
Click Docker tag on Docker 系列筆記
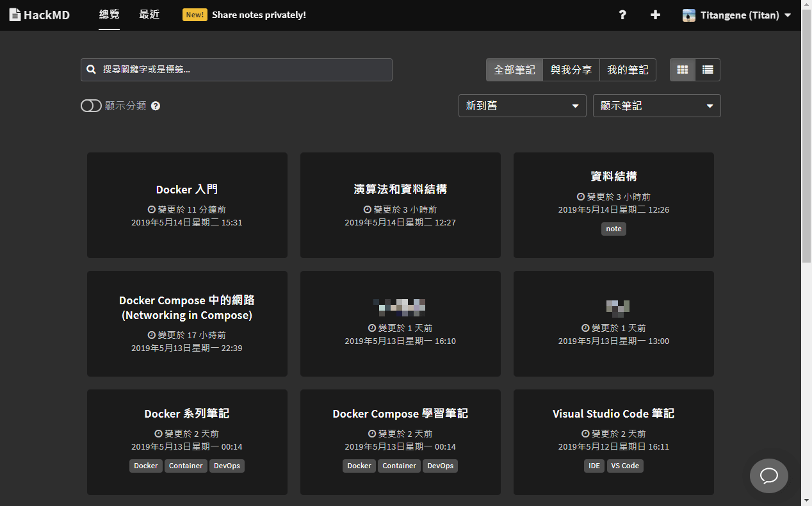(x=146, y=466)
